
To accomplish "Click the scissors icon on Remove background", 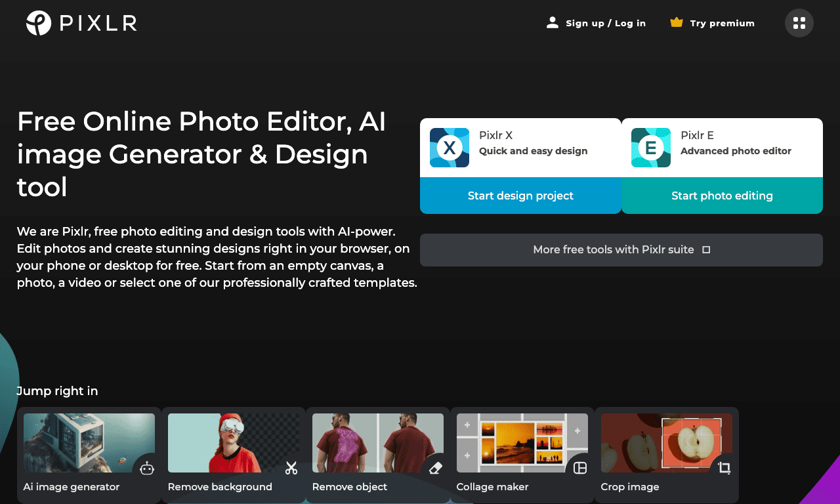I will pos(291,468).
